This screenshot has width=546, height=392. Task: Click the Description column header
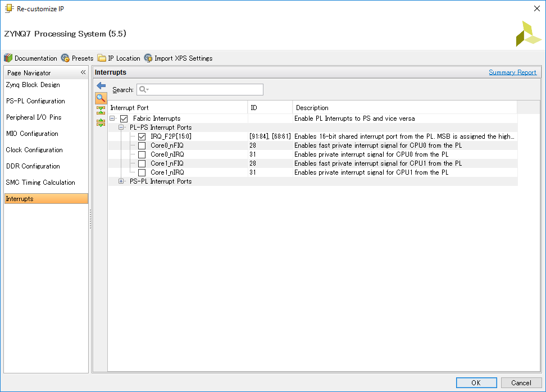point(405,108)
